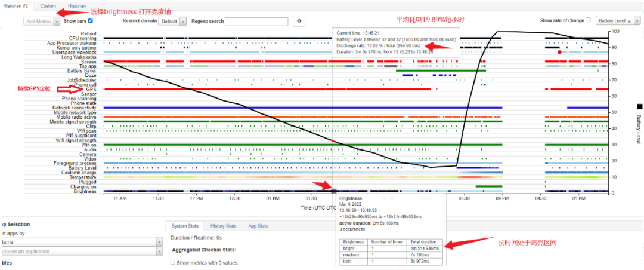This screenshot has height=270, width=644.
Task: Select the System Stats tab
Action: click(x=185, y=226)
